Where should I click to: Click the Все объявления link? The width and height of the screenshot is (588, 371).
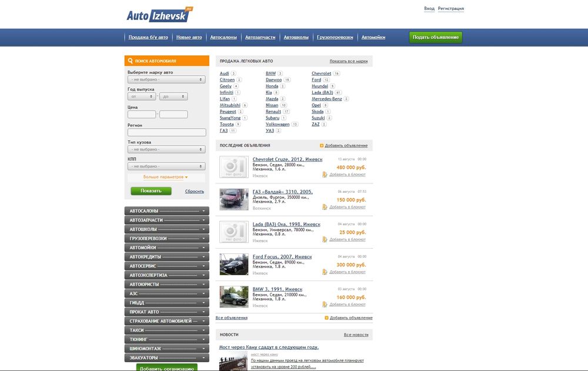(231, 317)
